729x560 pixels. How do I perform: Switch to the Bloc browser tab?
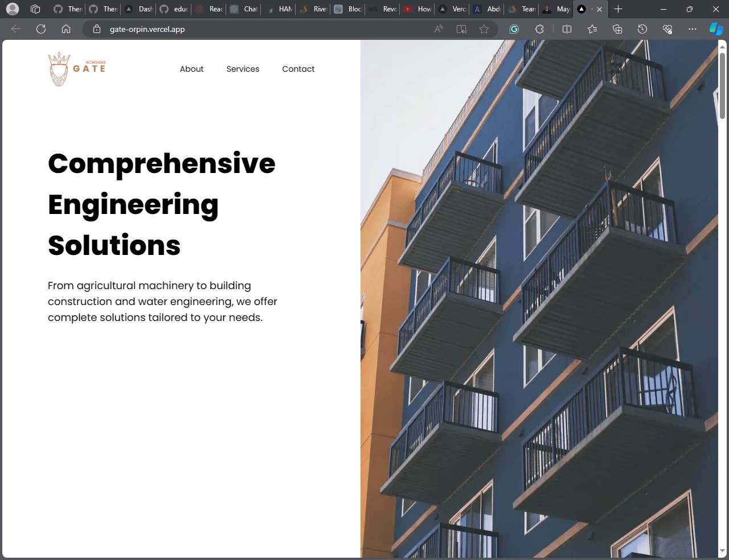pyautogui.click(x=349, y=9)
